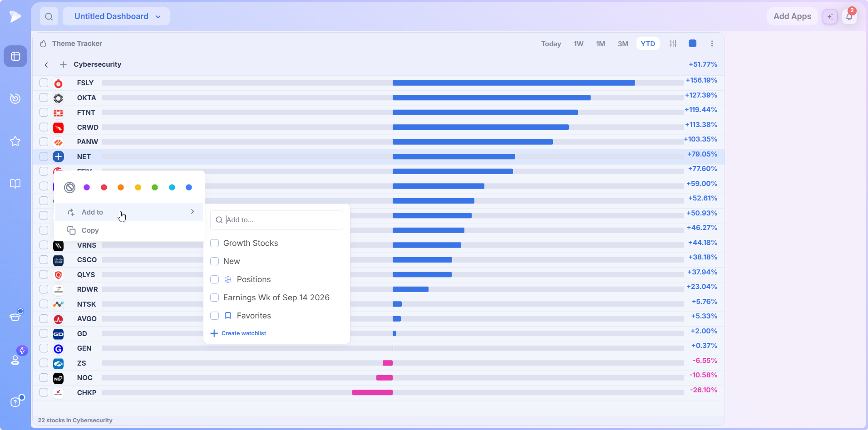Viewport: 868px width, 430px height.
Task: Open Theme Tracker filter settings sliders icon
Action: click(673, 44)
